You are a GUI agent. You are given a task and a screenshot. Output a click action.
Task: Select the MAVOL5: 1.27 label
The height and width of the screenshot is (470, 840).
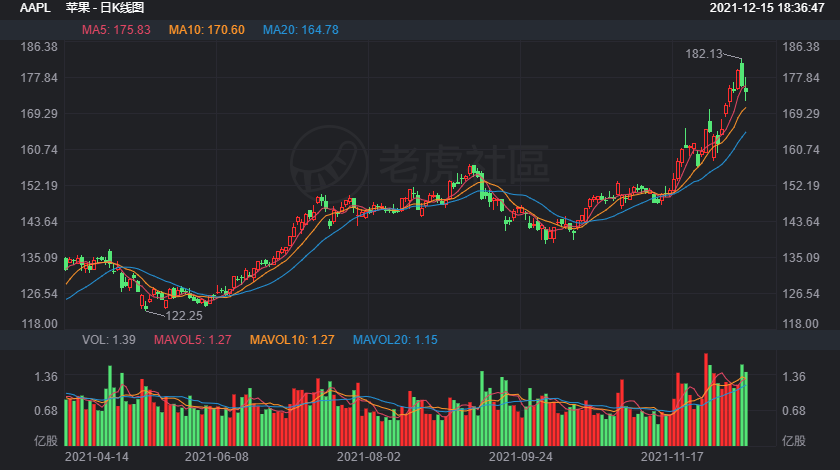(193, 340)
